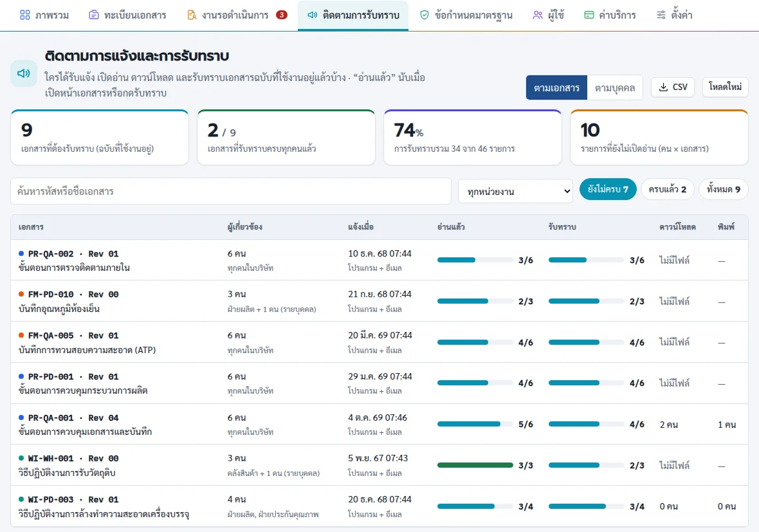Click the 74% overall acknowledgement card
This screenshot has height=532, width=759.
pos(472,138)
